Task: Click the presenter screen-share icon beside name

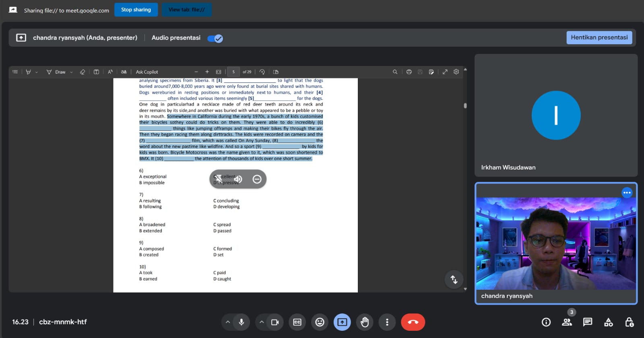Action: 21,37
